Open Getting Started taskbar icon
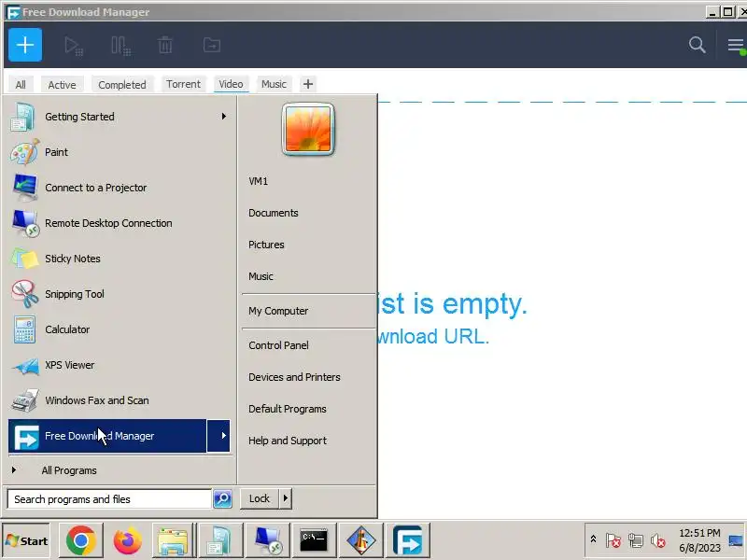Image resolution: width=747 pixels, height=560 pixels. 220,540
